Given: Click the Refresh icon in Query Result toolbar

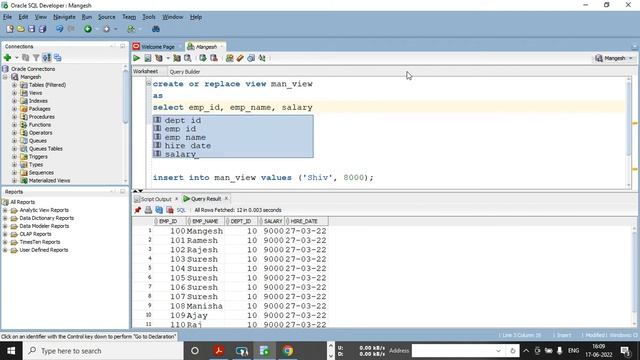Looking at the screenshot, I should click(159, 210).
